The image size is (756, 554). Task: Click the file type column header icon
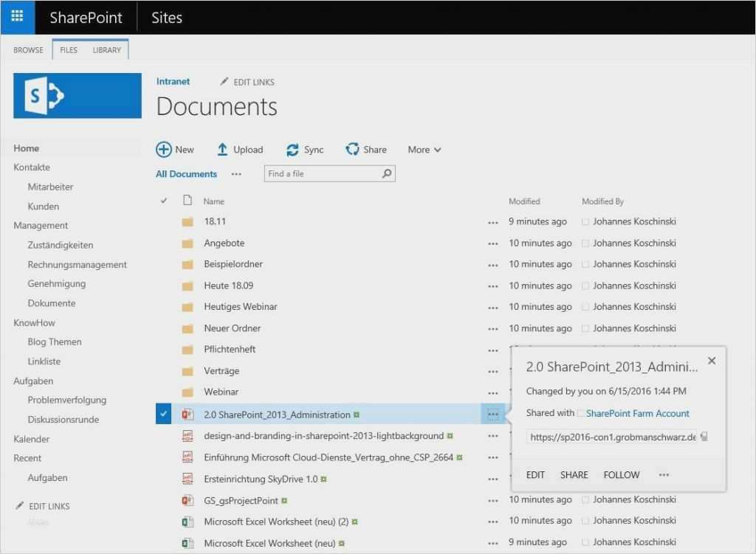188,201
